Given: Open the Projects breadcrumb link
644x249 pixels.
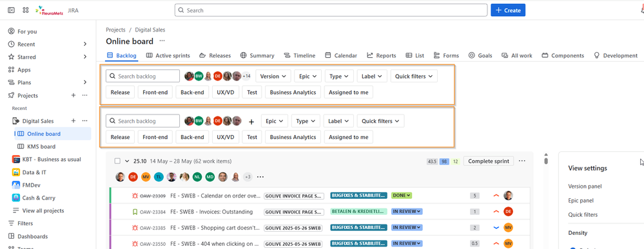Looking at the screenshot, I should (x=115, y=30).
